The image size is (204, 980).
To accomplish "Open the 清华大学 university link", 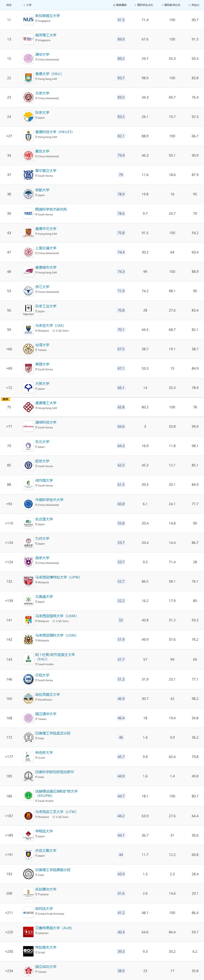I will point(42,54).
